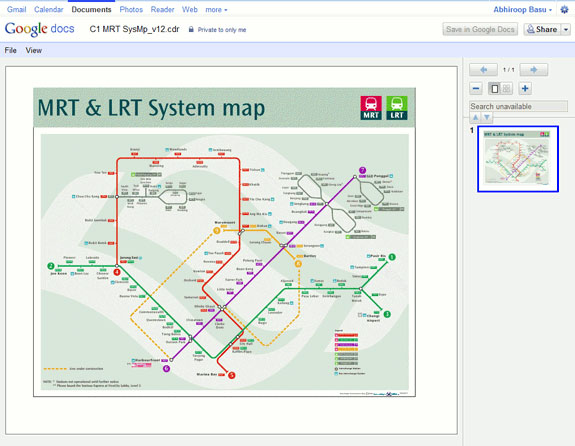The height and width of the screenshot is (446, 575).
Task: Zoom in using the plus button
Action: coord(525,88)
